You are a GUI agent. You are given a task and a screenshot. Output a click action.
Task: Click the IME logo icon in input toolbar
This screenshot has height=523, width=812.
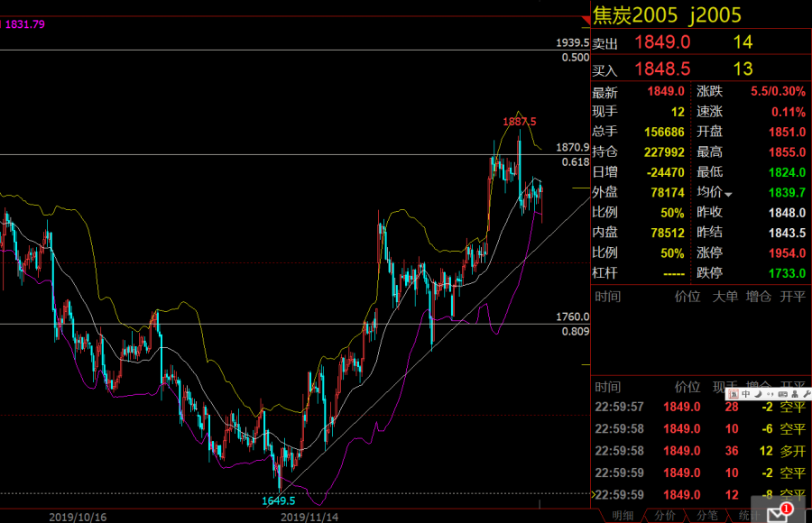click(x=734, y=394)
